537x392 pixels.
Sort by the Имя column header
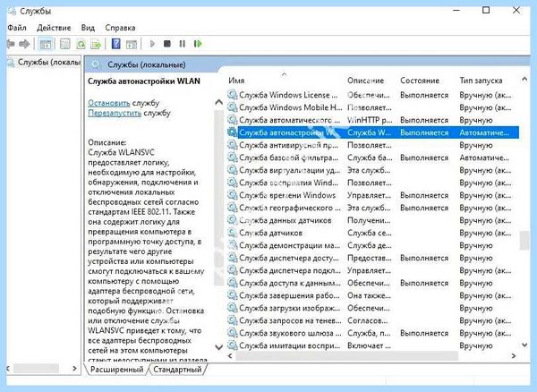[236, 81]
